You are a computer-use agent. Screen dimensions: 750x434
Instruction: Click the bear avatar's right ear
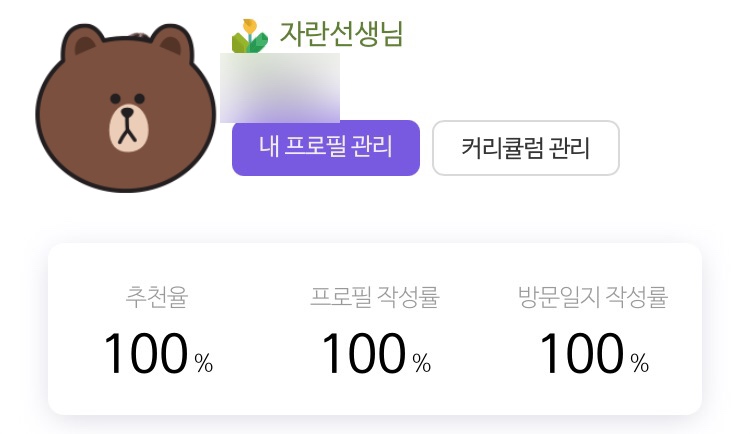pyautogui.click(x=172, y=43)
